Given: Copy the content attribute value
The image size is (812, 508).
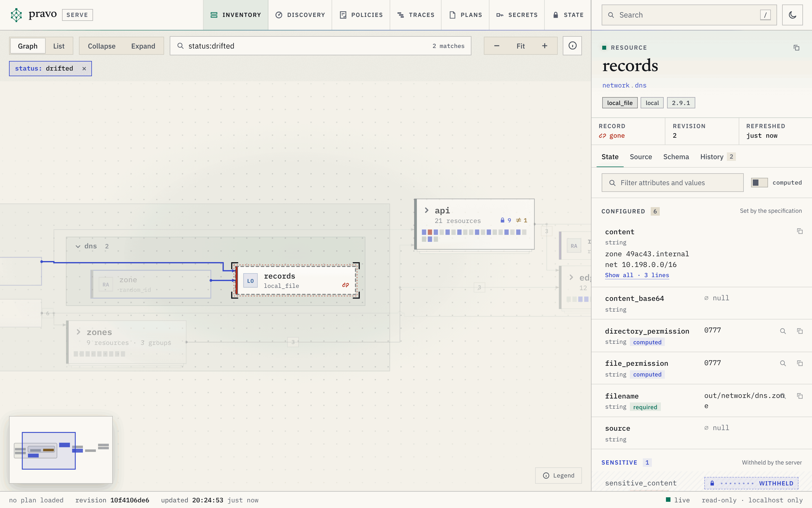Looking at the screenshot, I should pyautogui.click(x=800, y=231).
